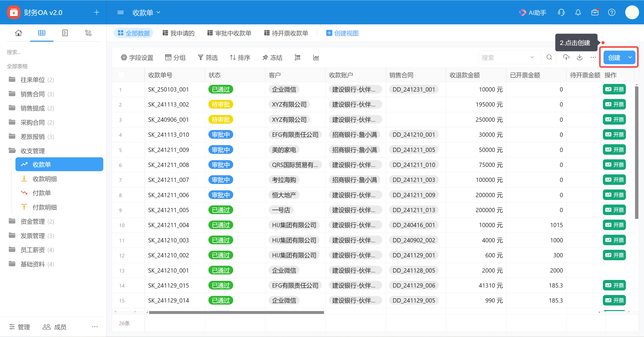Click 开票 for row SK_241113_010
This screenshot has height=337, width=644.
click(614, 135)
